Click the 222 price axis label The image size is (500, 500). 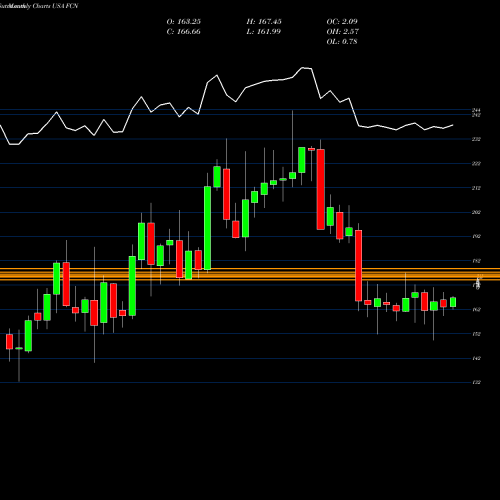[x=476, y=164]
